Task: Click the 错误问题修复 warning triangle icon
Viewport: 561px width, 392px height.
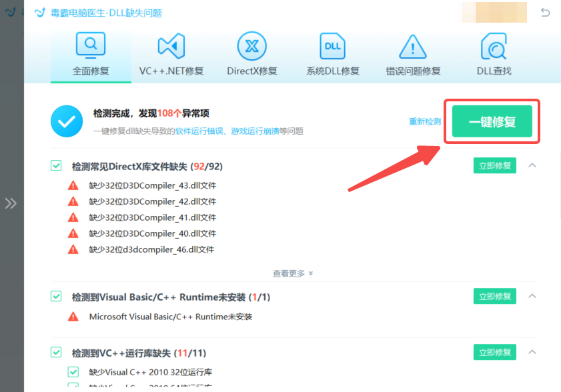Action: pos(412,47)
